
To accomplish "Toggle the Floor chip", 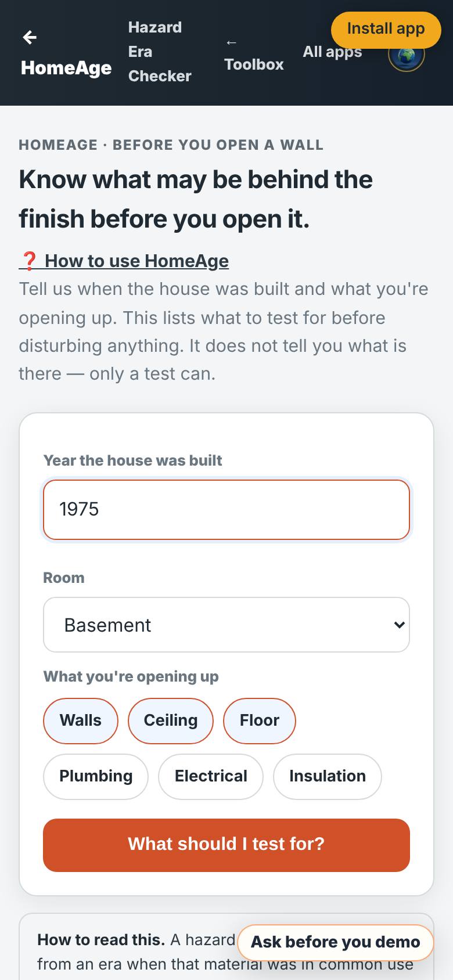I will tap(260, 720).
